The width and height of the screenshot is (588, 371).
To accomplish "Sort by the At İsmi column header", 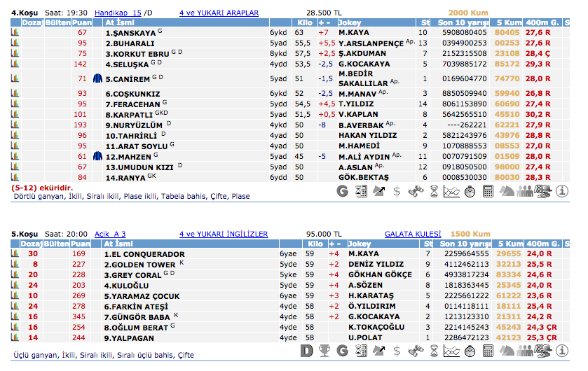I will click(118, 23).
